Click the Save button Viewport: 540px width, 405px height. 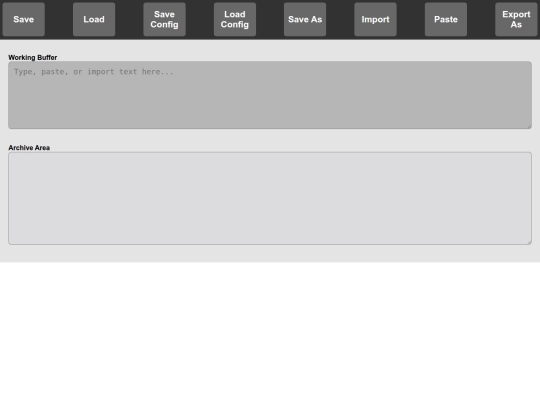point(23,19)
